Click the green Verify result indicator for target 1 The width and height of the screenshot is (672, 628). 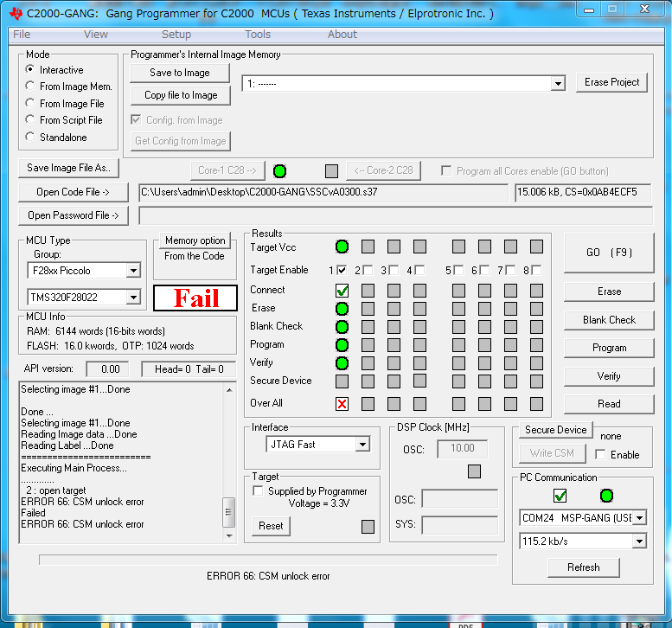coord(342,363)
